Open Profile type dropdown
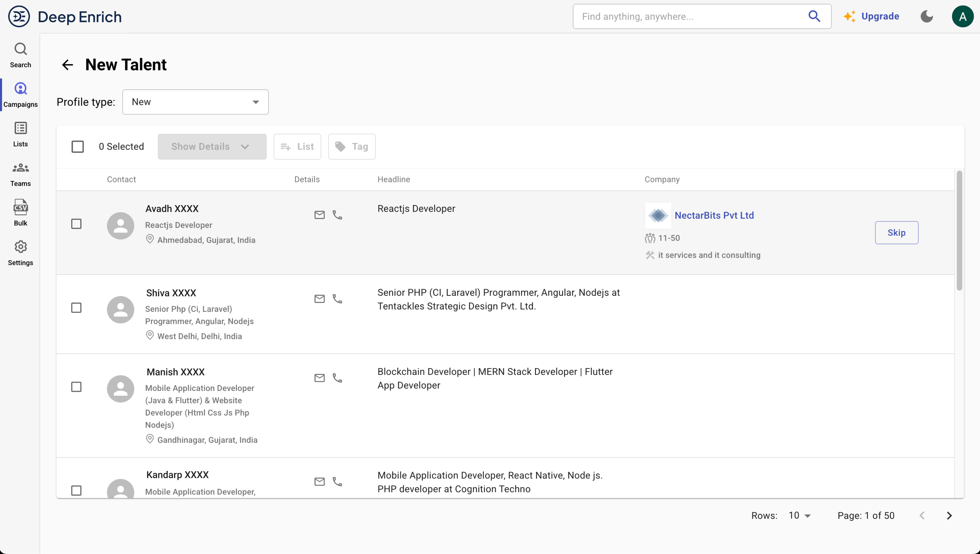Viewport: 980px width, 554px height. click(x=195, y=102)
